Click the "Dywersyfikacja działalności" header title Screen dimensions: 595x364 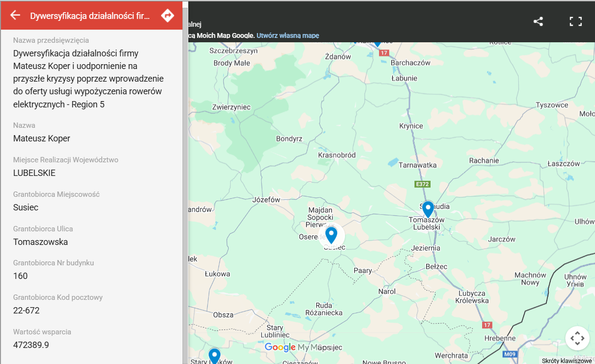[x=90, y=16]
